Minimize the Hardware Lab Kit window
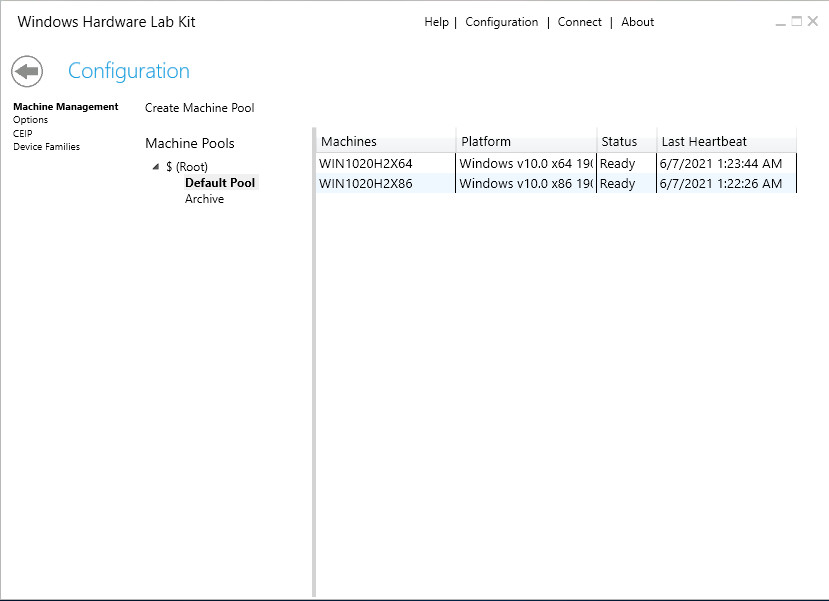829x601 pixels. coord(780,22)
